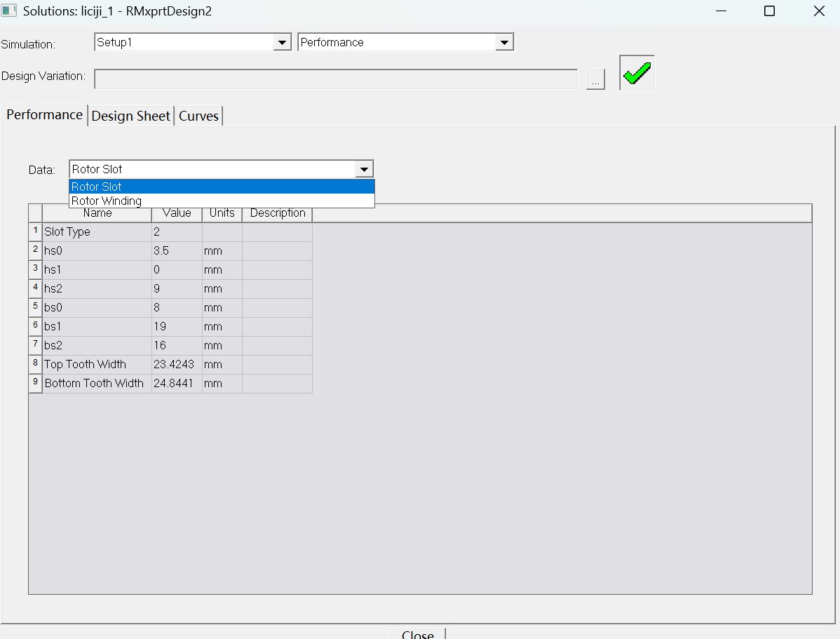The image size is (840, 639).
Task: Click the application icon in title bar
Action: coord(8,11)
